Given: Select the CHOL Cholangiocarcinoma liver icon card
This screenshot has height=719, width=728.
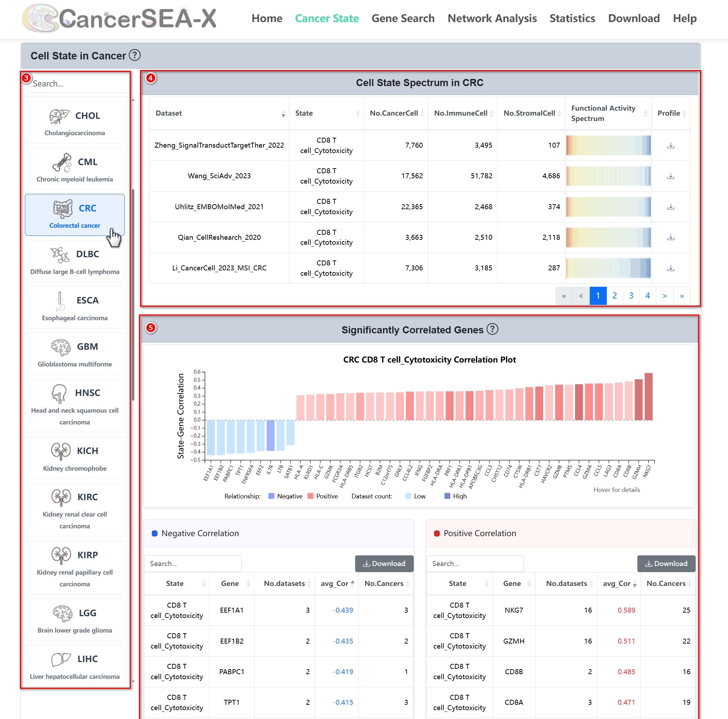Looking at the screenshot, I should click(75, 123).
